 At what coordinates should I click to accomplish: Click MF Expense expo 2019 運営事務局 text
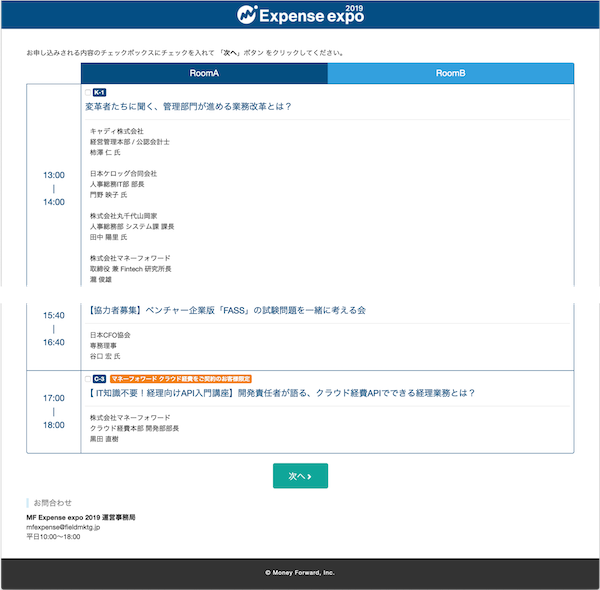point(81,517)
